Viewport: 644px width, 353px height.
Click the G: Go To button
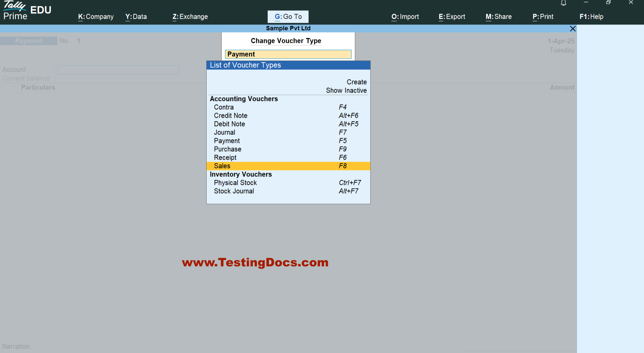[288, 17]
